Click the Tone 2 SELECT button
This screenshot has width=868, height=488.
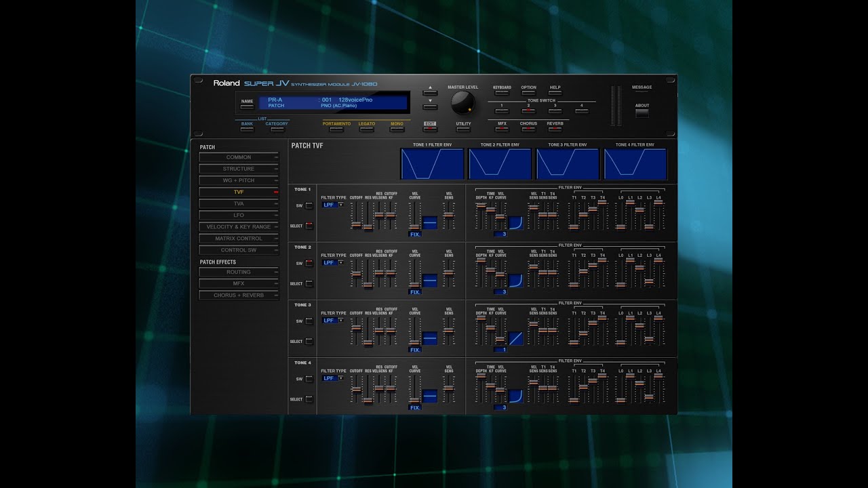tap(309, 283)
